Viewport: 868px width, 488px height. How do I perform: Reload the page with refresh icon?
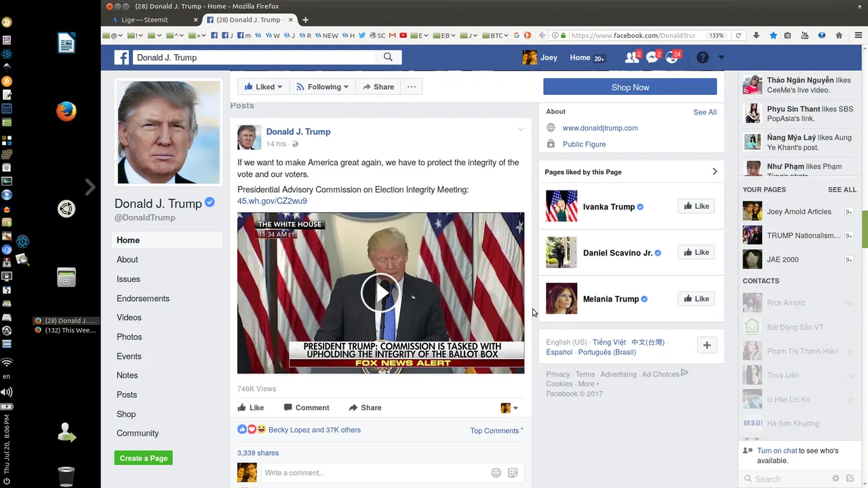(738, 35)
